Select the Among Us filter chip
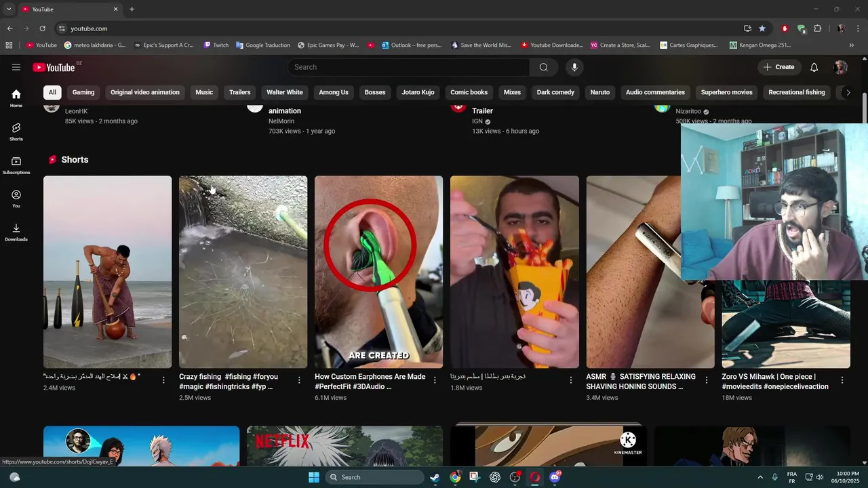 coord(334,92)
